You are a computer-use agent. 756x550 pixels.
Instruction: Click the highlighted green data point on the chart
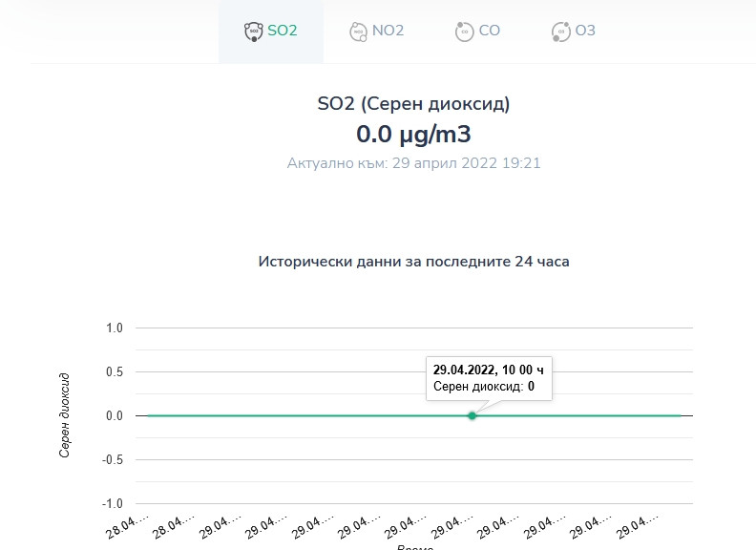[x=472, y=415]
